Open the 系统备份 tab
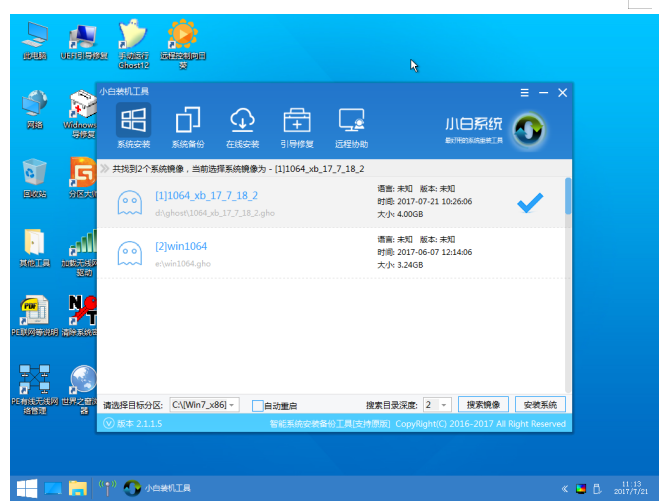The image size is (662, 503). point(188,127)
